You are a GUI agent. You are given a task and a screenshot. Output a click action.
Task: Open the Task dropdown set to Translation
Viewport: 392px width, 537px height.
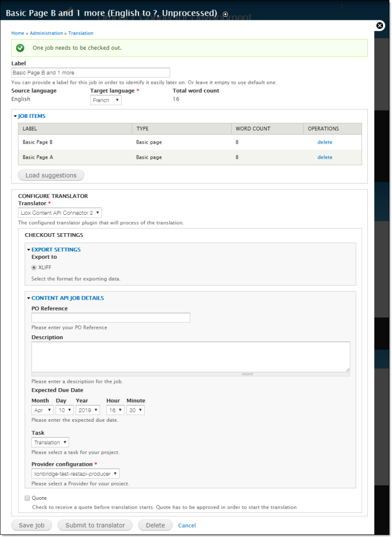pyautogui.click(x=50, y=442)
